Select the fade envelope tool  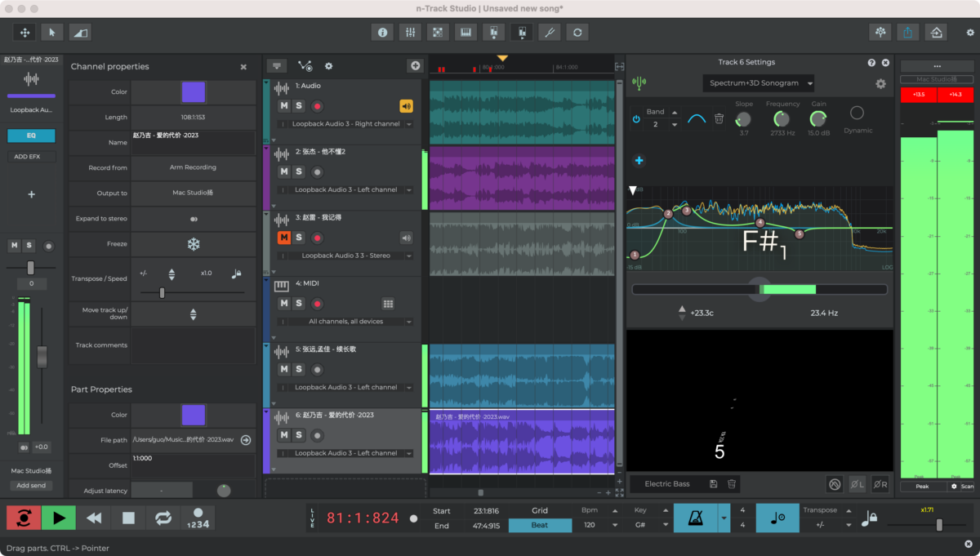tap(79, 32)
